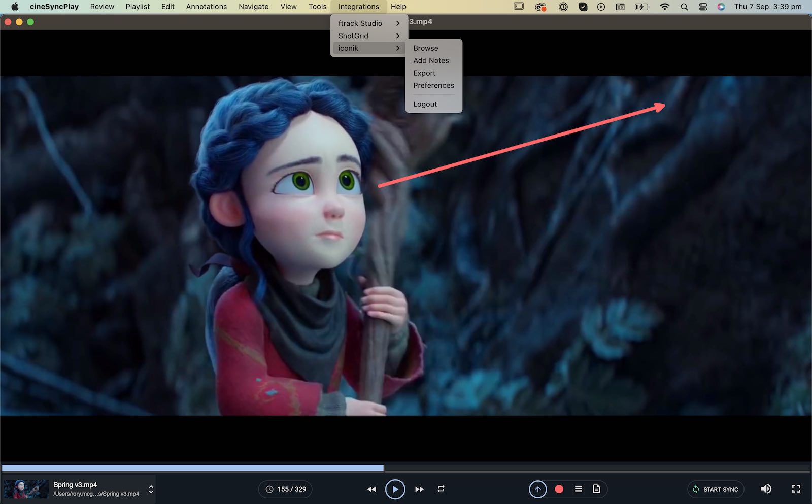Open the Edit menu
This screenshot has height=504, width=812.
click(x=168, y=7)
